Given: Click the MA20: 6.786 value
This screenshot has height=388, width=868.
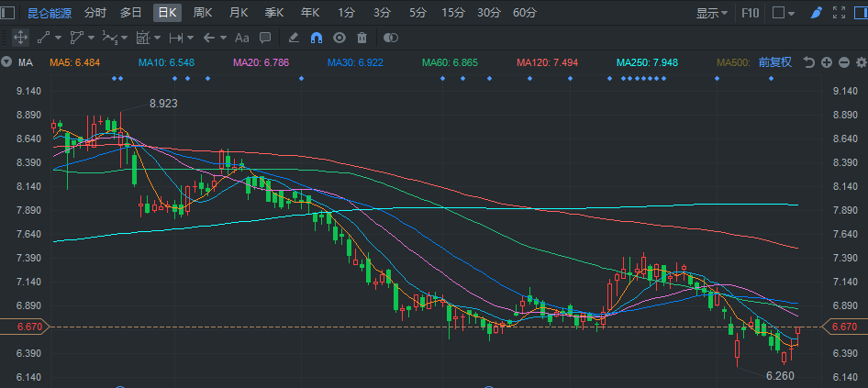Looking at the screenshot, I should (262, 62).
